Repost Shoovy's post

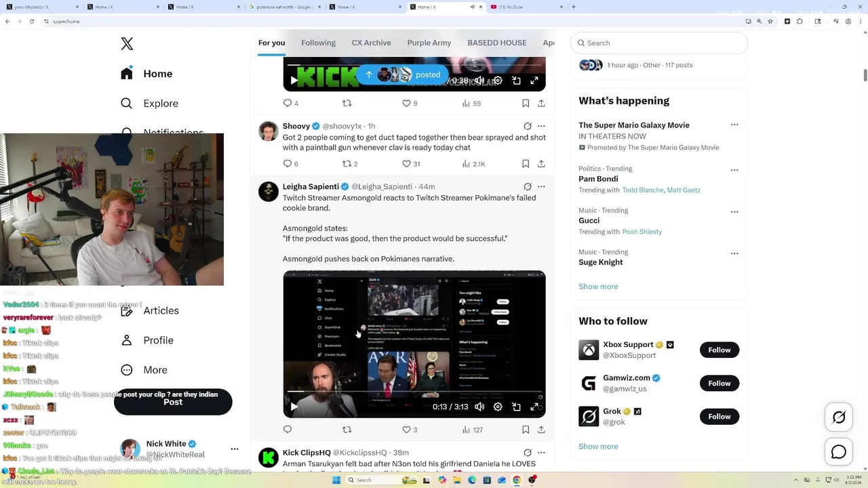[x=349, y=163]
